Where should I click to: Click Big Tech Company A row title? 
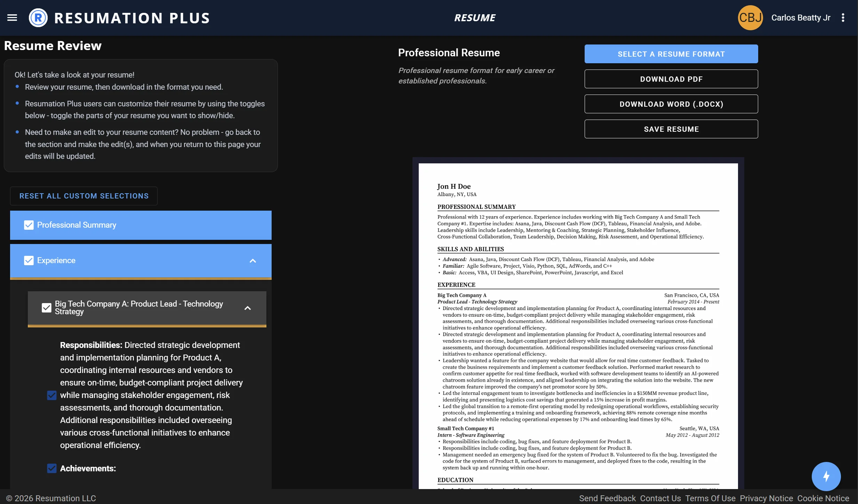point(139,308)
